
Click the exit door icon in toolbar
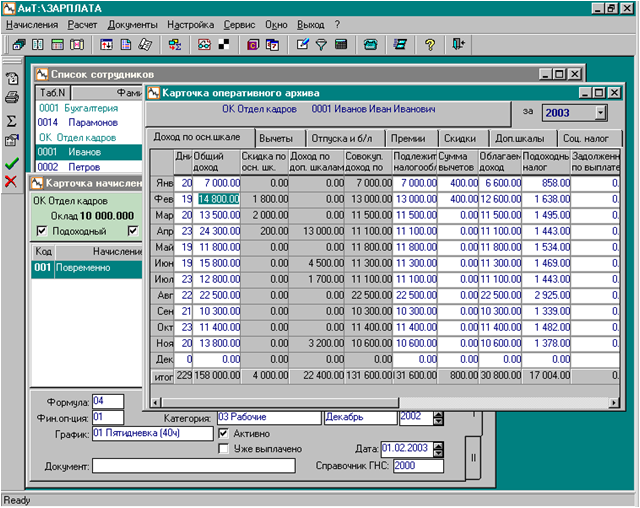pyautogui.click(x=458, y=45)
